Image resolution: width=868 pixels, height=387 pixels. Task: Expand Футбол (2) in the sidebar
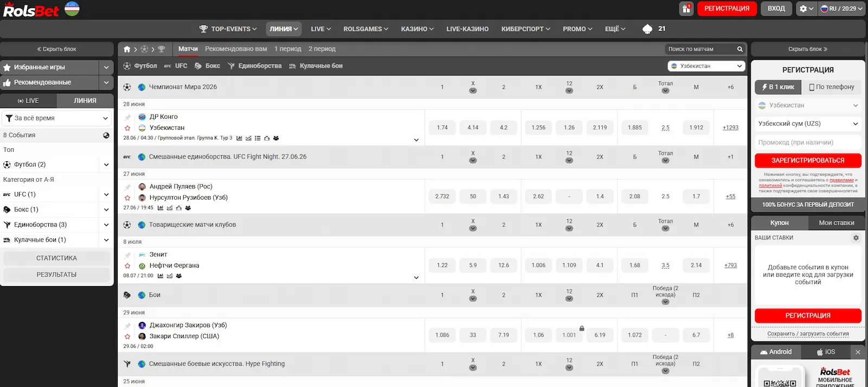106,164
